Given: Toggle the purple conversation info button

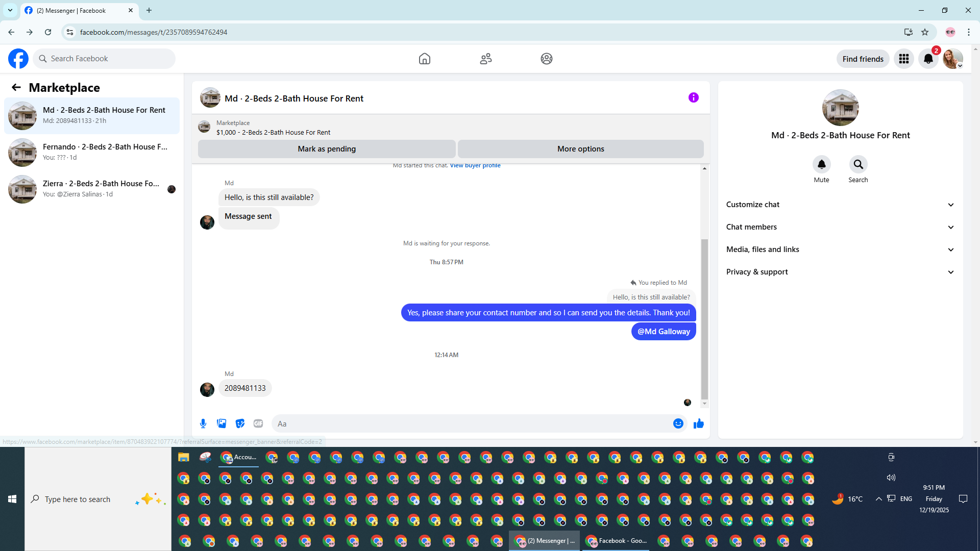Looking at the screenshot, I should coord(693,97).
